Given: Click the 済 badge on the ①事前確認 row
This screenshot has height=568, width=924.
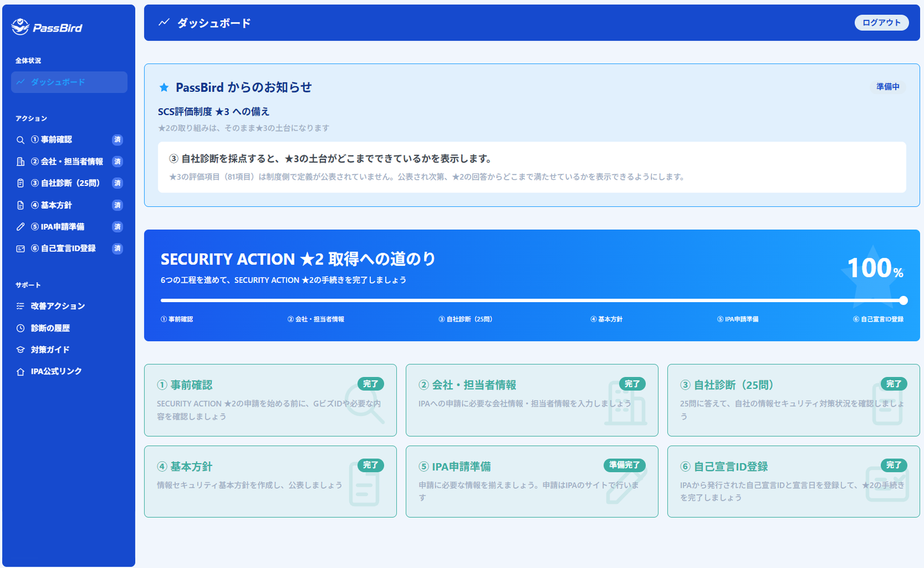Looking at the screenshot, I should (x=117, y=140).
